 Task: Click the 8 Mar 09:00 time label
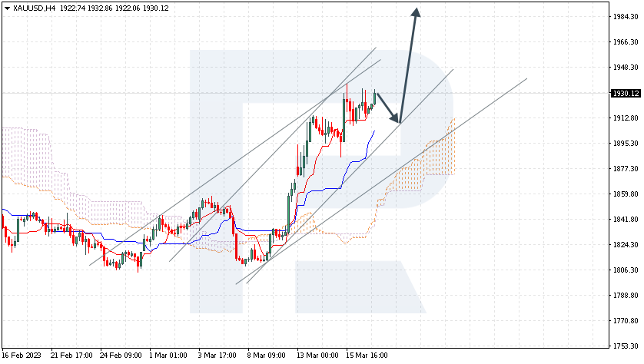[x=266, y=355]
